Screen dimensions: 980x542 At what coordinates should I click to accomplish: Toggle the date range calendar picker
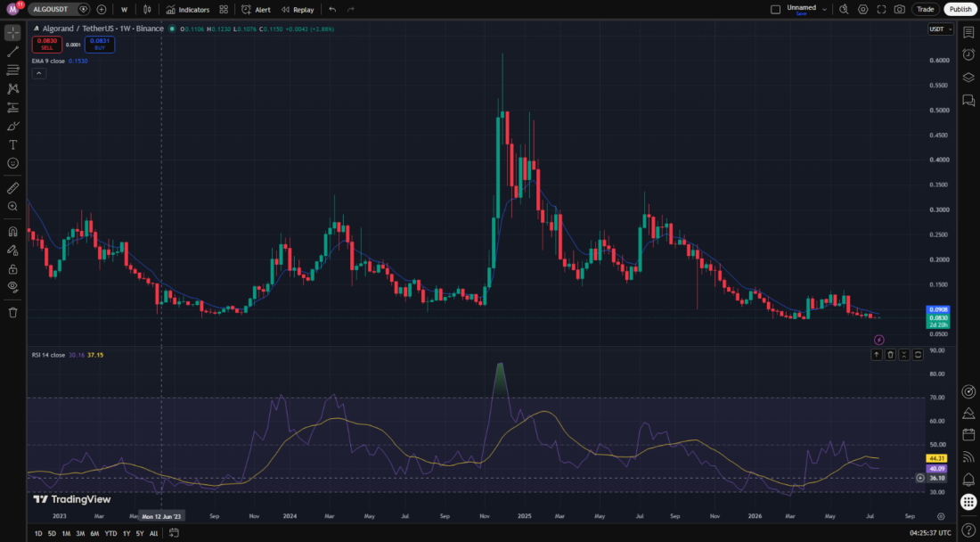[x=174, y=533]
